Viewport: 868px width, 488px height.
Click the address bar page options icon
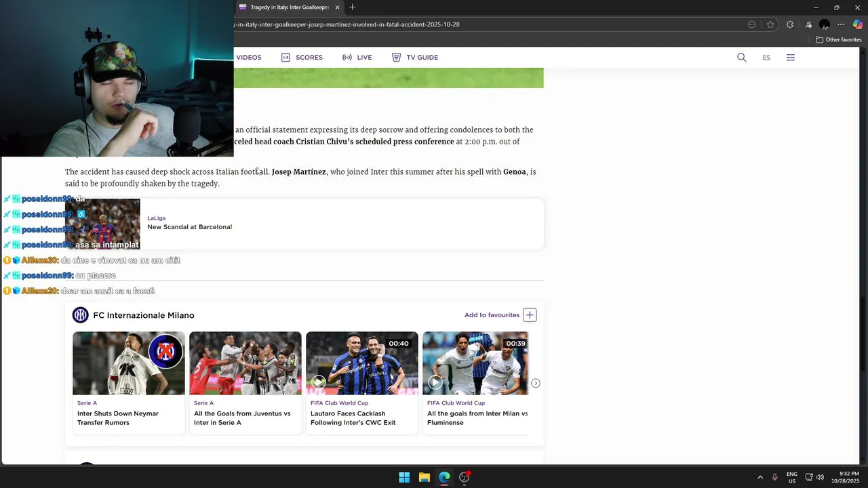(x=751, y=24)
